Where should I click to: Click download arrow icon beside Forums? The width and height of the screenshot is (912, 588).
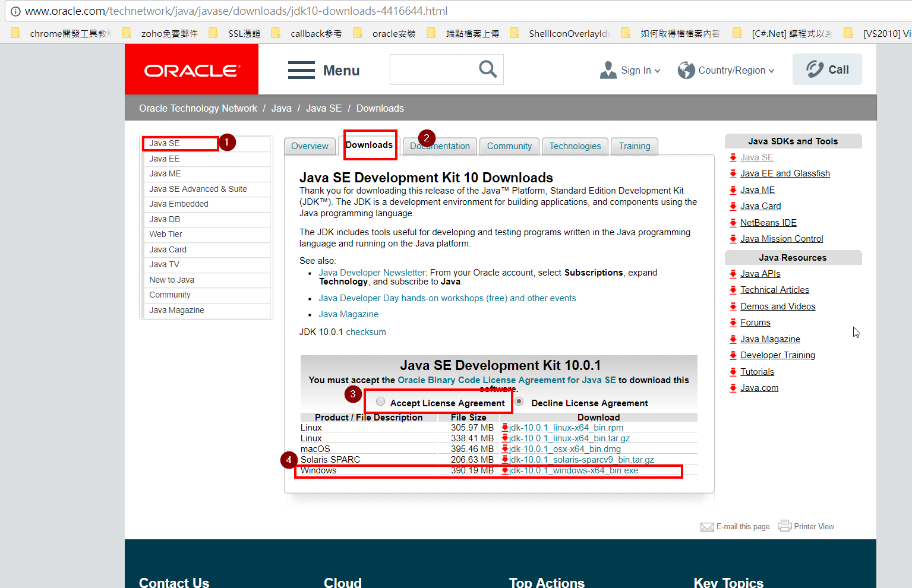(733, 323)
